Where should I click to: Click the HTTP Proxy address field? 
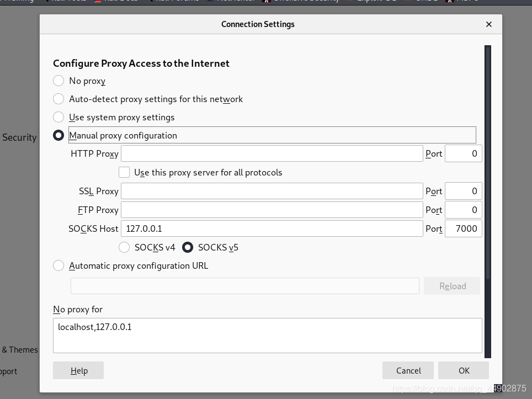272,154
